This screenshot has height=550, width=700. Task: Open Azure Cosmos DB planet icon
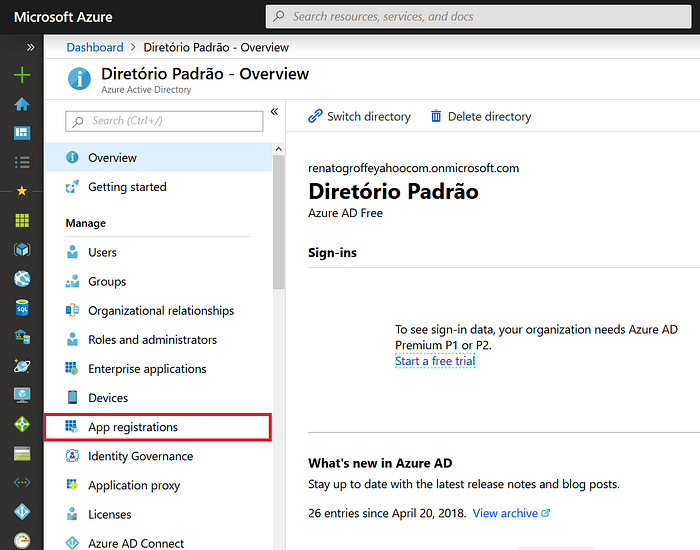22,366
